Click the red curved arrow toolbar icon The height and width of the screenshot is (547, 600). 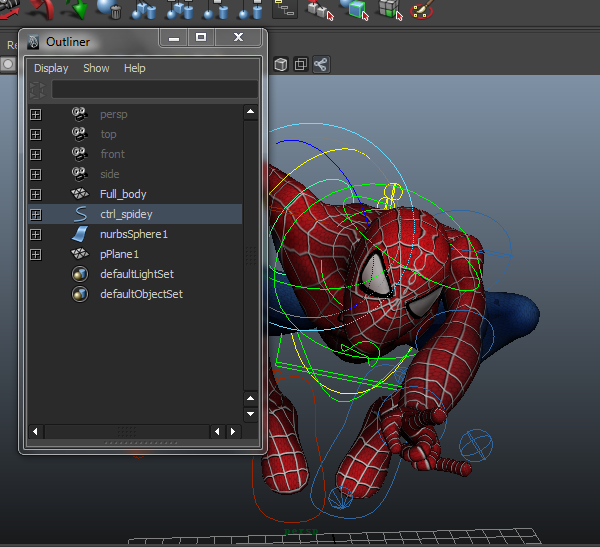pos(41,9)
